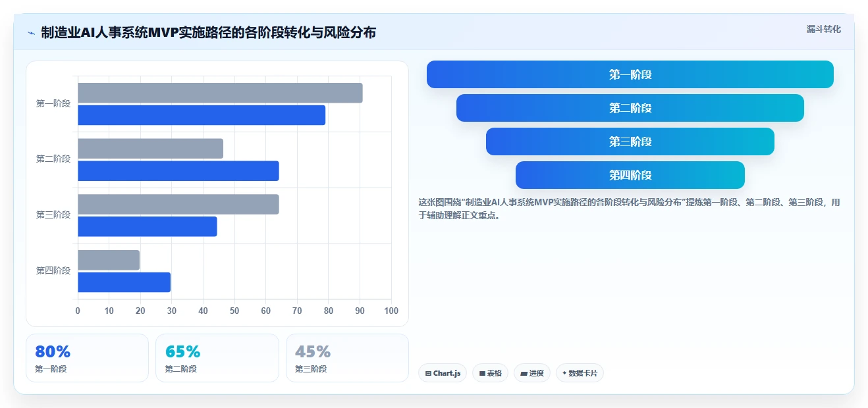Open the 65% 第二阶段 data card
Viewport: 868px width, 408px height.
[217, 358]
